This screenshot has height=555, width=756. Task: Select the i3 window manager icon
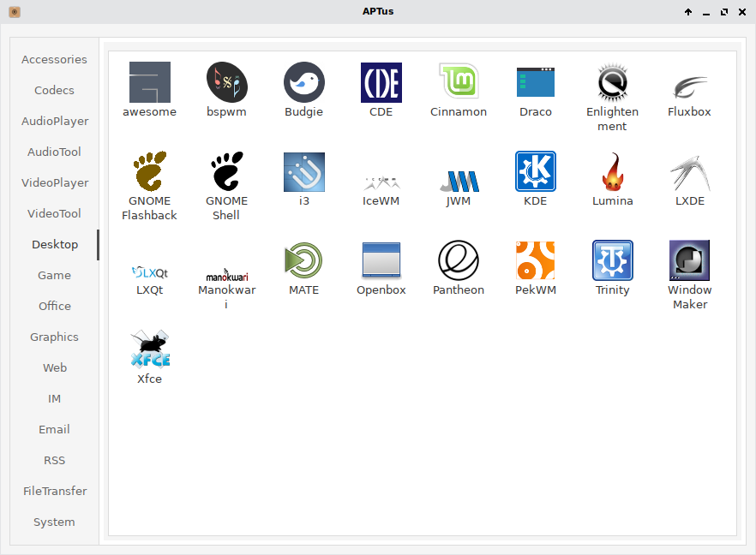(x=303, y=171)
